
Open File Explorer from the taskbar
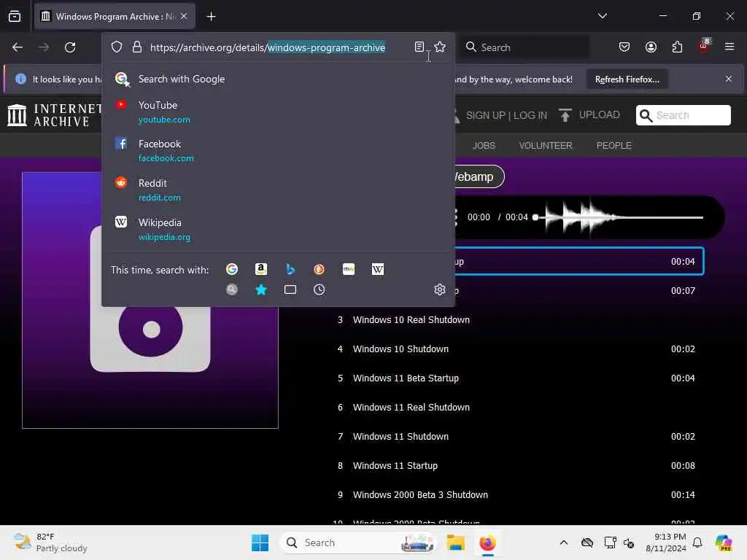tap(455, 542)
